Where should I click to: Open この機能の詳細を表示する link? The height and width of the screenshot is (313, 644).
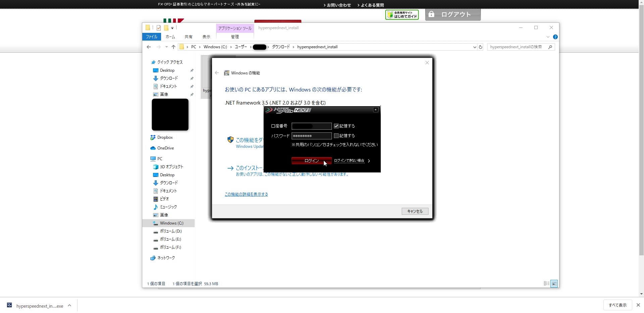pyautogui.click(x=246, y=194)
